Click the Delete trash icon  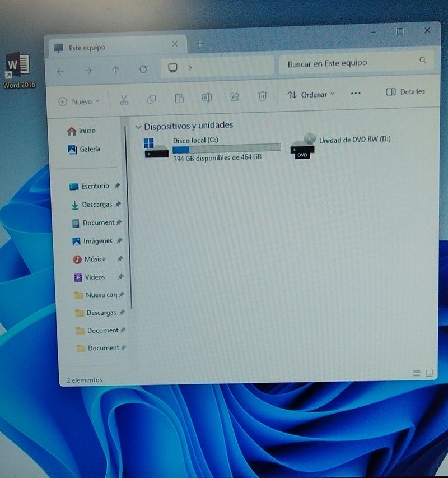point(262,96)
